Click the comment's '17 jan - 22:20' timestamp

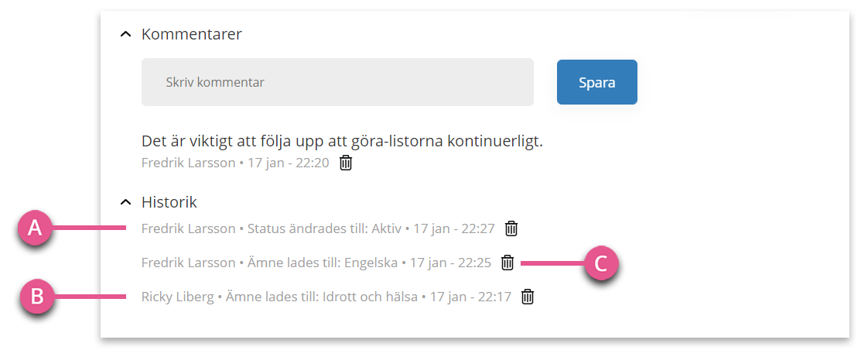[x=288, y=163]
